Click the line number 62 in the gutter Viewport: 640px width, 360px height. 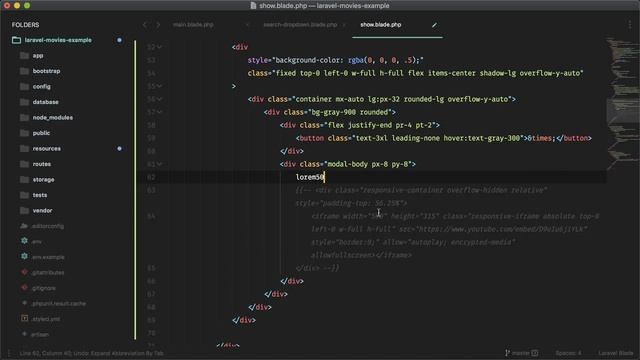[x=151, y=177]
